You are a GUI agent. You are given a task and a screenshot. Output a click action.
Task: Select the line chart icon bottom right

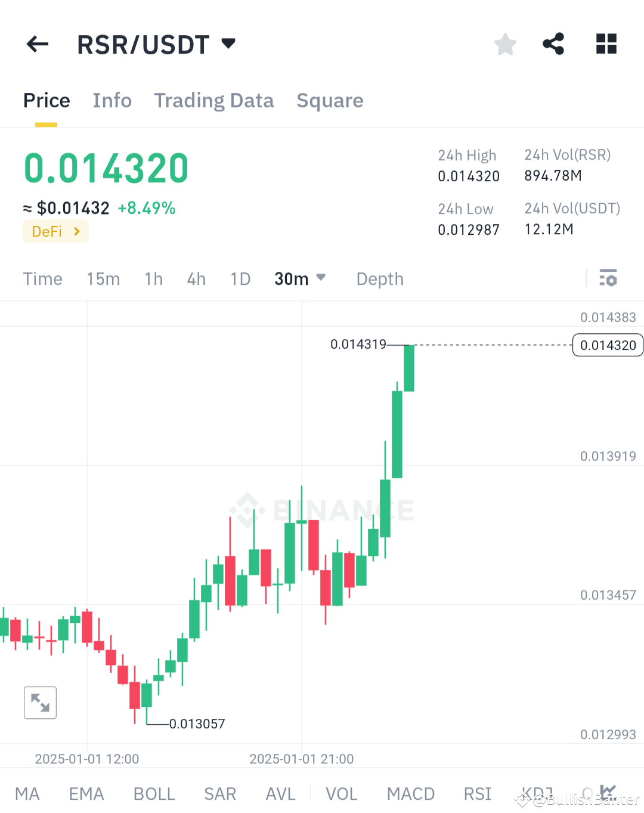[608, 793]
